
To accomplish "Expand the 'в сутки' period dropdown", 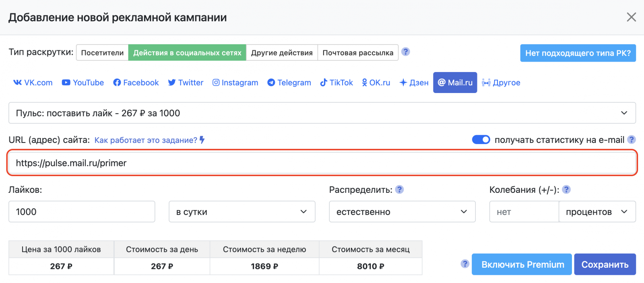I will pyautogui.click(x=242, y=212).
